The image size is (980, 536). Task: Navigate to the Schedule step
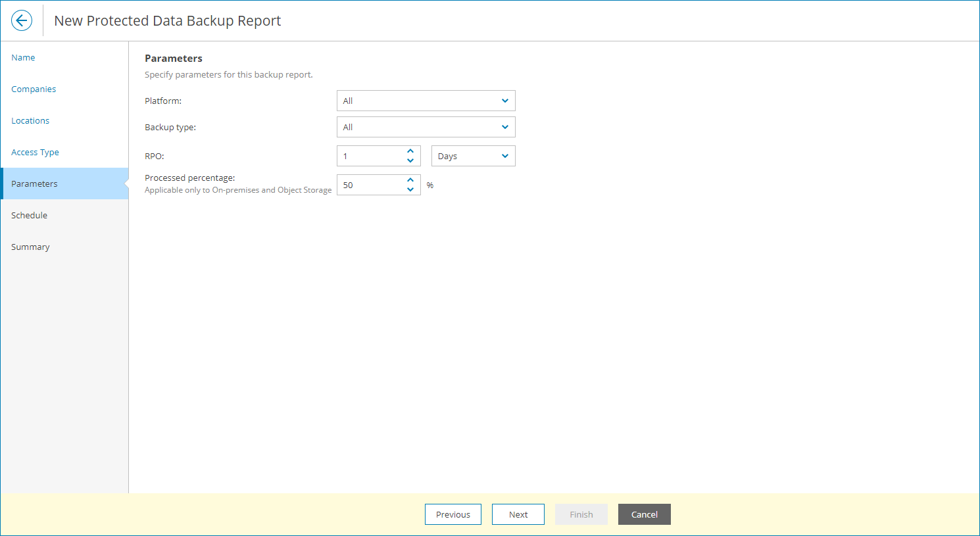click(x=29, y=215)
